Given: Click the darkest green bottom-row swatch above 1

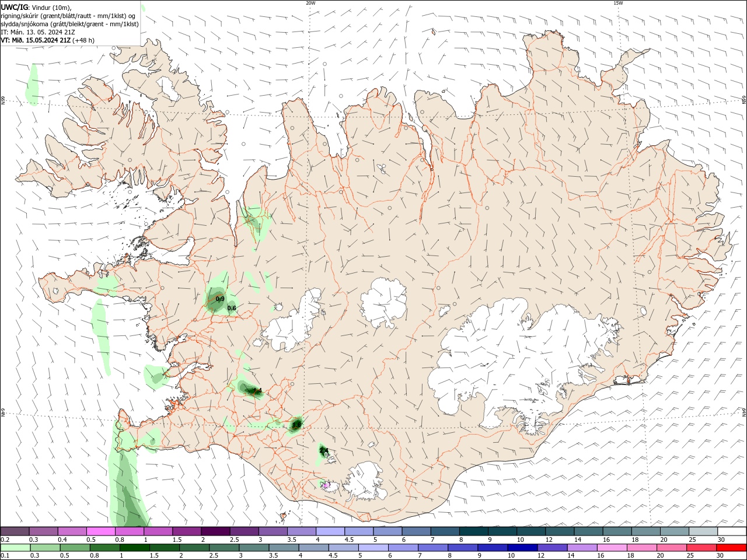Looking at the screenshot, I should (x=135, y=548).
